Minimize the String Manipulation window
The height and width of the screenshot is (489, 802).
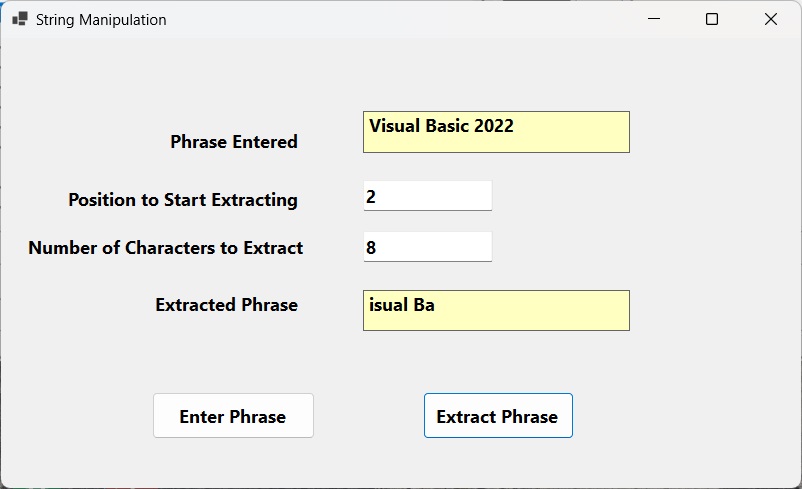coord(654,19)
